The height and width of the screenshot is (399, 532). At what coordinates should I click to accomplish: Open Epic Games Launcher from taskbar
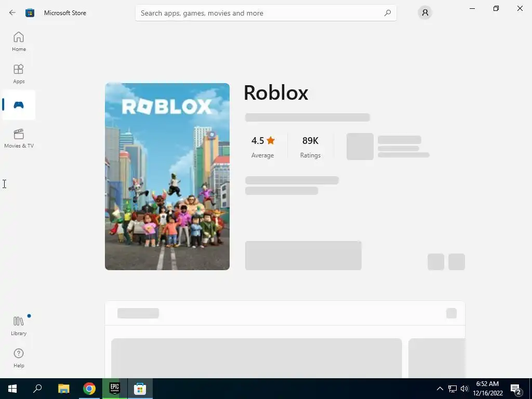point(115,389)
